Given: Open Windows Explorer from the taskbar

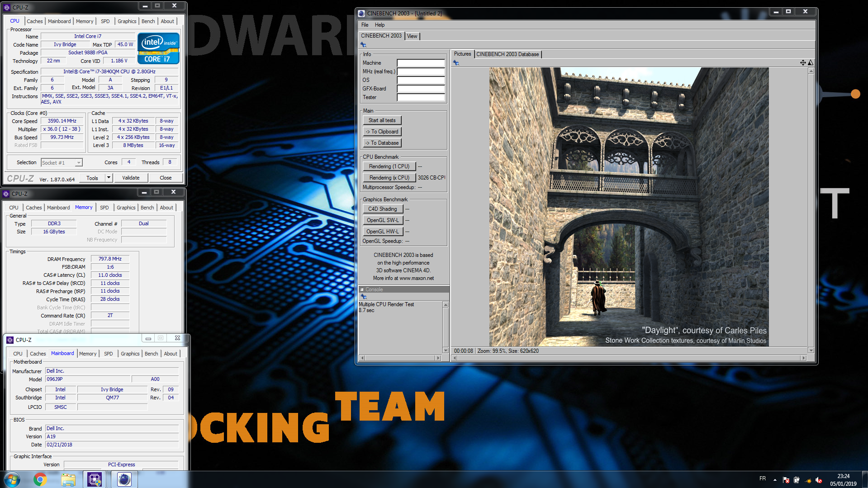Looking at the screenshot, I should tap(68, 479).
